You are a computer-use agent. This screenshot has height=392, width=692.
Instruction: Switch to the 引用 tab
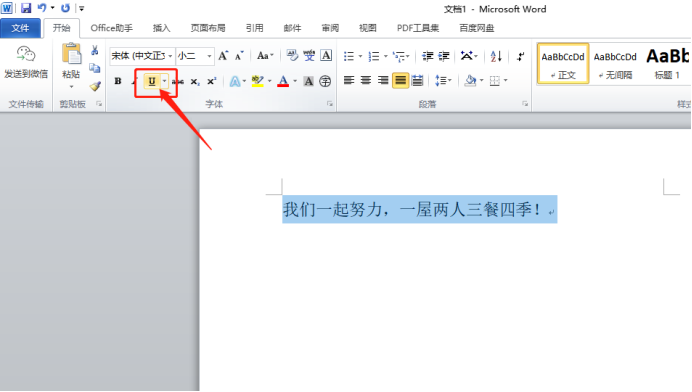(x=255, y=28)
